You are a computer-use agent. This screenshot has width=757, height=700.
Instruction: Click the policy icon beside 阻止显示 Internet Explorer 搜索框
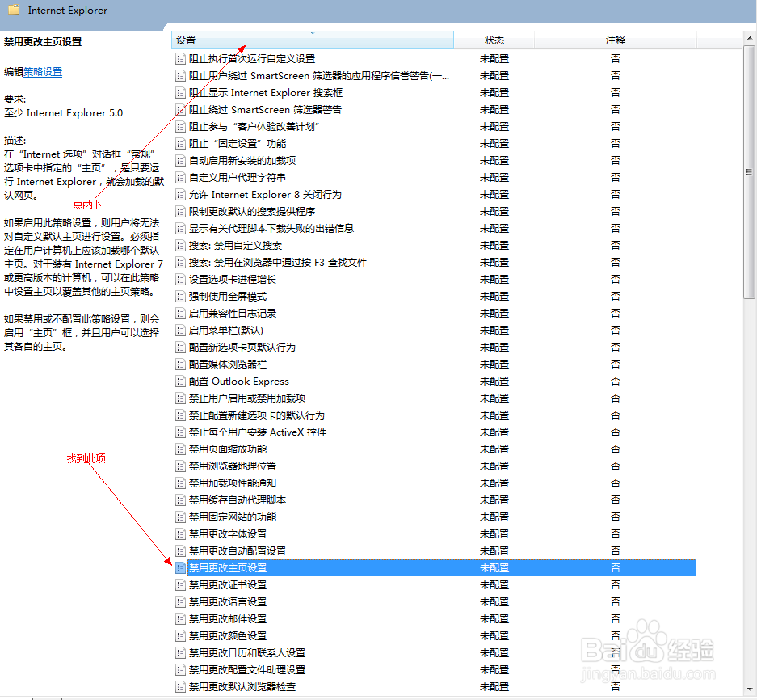pos(180,93)
